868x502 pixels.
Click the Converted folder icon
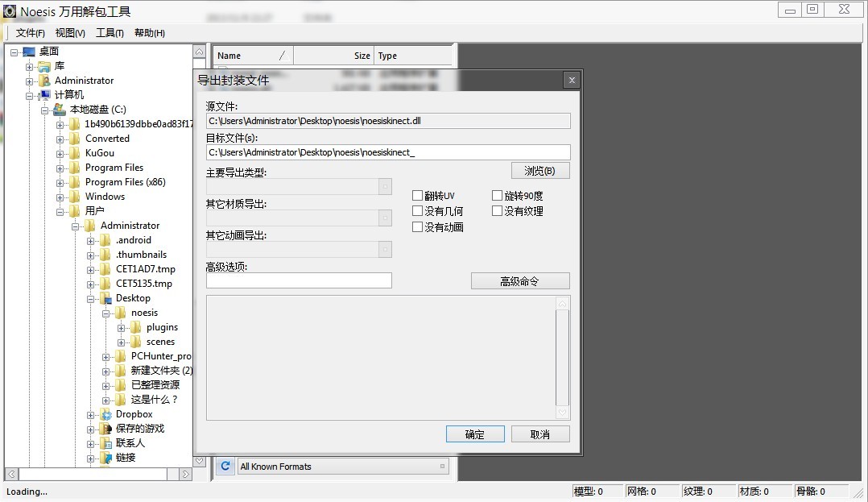click(x=75, y=139)
